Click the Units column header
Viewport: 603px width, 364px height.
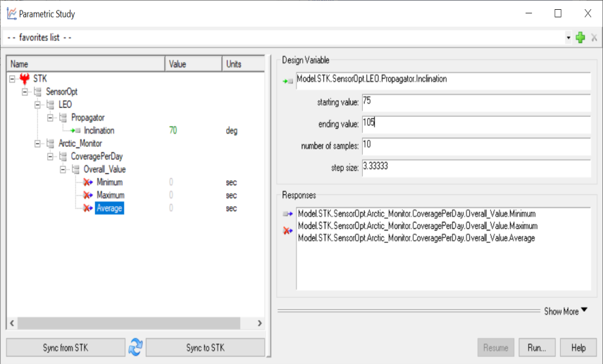coord(244,64)
